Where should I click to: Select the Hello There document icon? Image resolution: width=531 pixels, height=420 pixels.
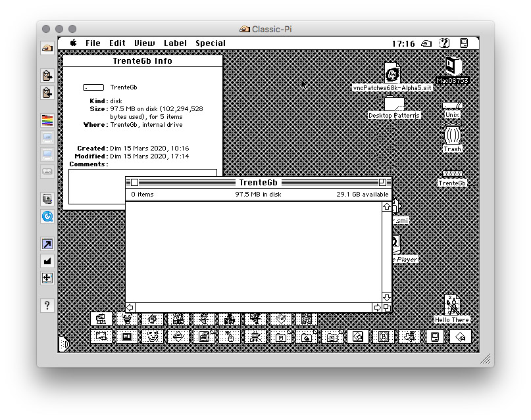tap(452, 305)
